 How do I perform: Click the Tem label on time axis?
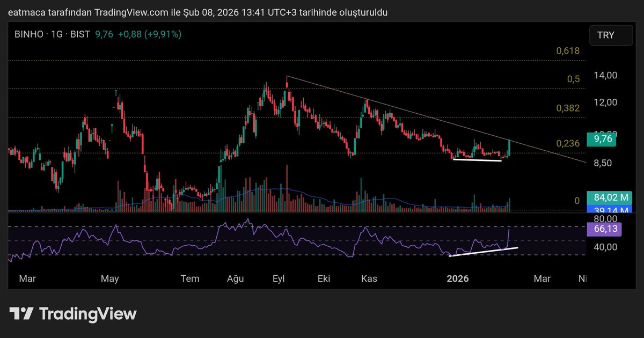[x=190, y=278]
